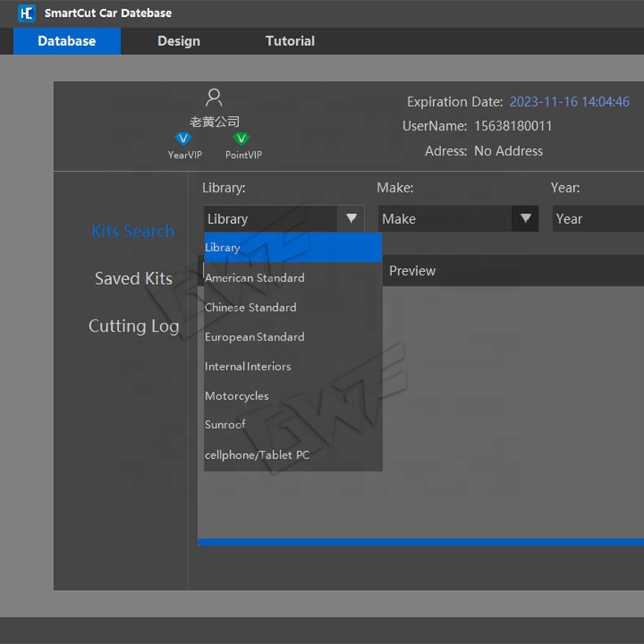
Task: Click the blue YearVIP diamond badge
Action: click(x=184, y=138)
